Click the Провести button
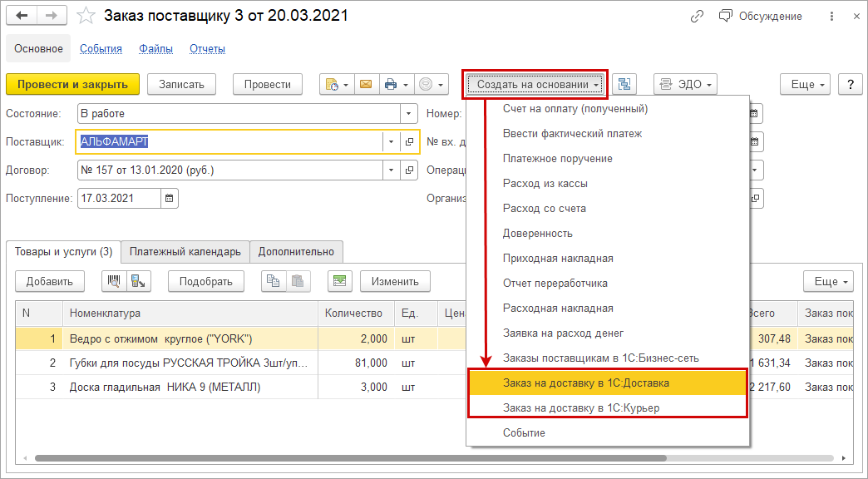The height and width of the screenshot is (479, 868). point(268,85)
